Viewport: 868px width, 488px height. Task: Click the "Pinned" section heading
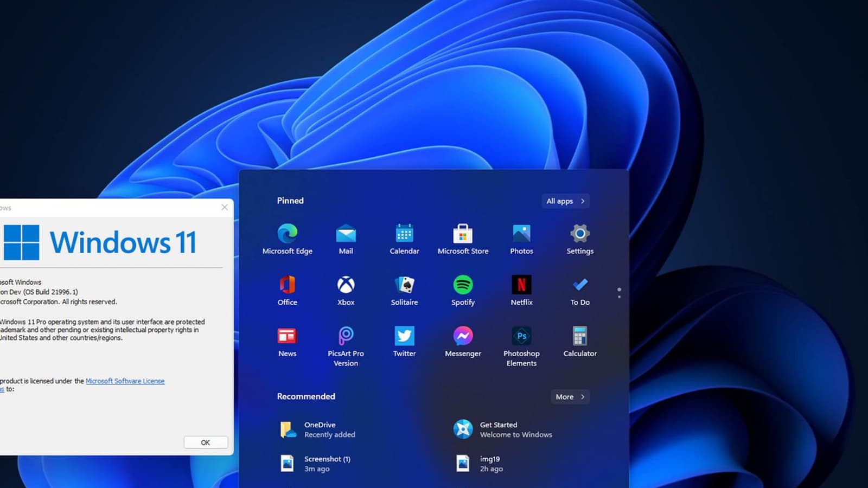(x=290, y=201)
